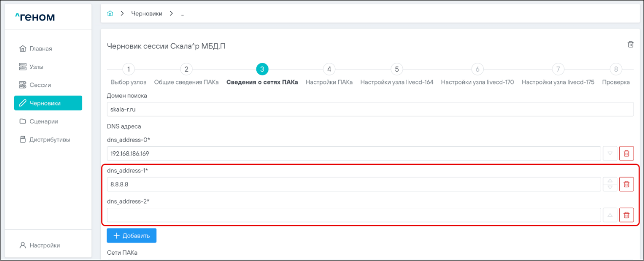Open Настройки at sidebar bottom
The width and height of the screenshot is (644, 261).
[44, 245]
